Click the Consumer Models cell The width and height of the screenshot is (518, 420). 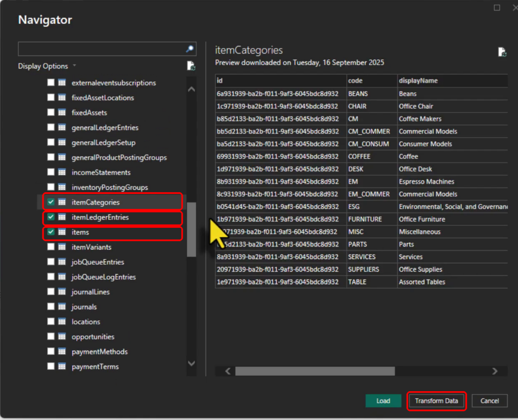(453, 144)
